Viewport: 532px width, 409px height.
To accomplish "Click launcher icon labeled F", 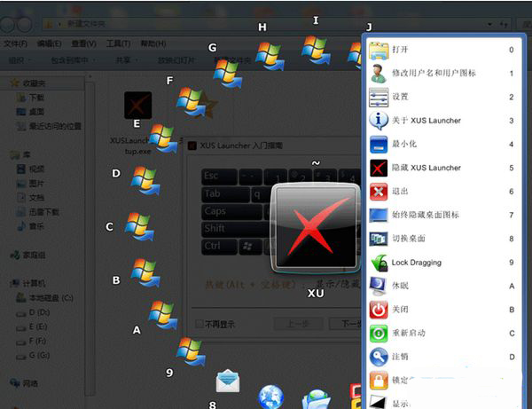I will 191,101.
